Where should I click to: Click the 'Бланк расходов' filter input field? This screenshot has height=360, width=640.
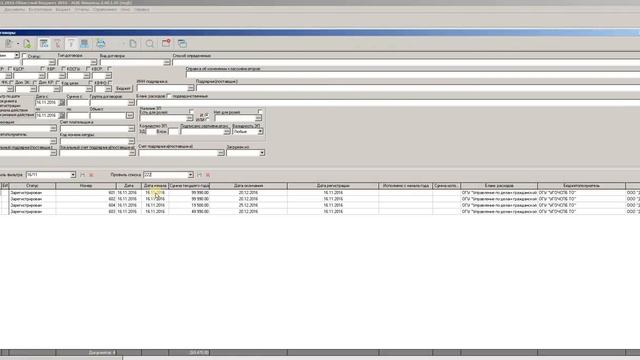point(388,103)
